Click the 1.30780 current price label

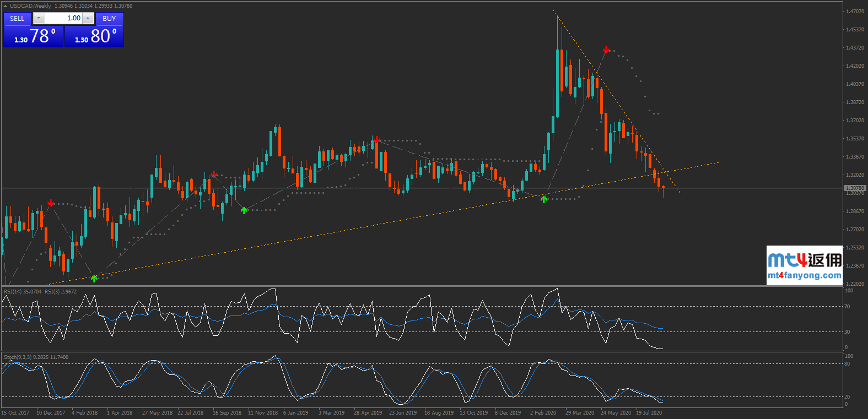(854, 188)
